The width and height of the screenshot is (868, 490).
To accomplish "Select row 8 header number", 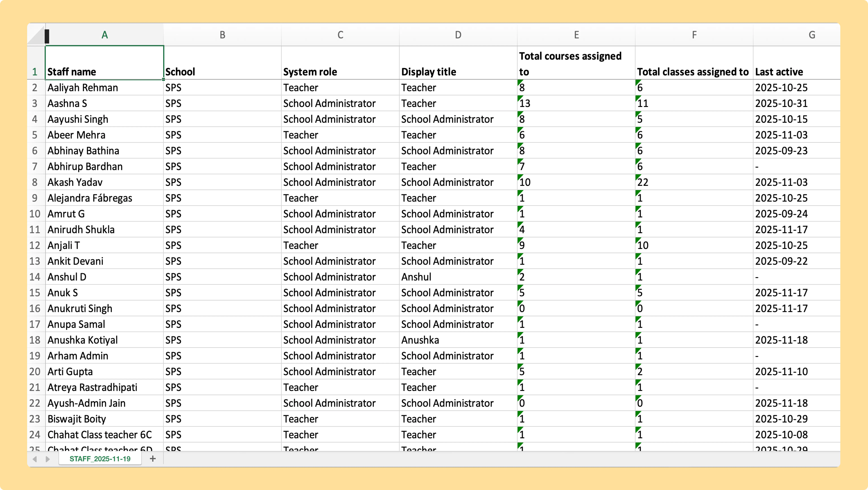I will (36, 182).
